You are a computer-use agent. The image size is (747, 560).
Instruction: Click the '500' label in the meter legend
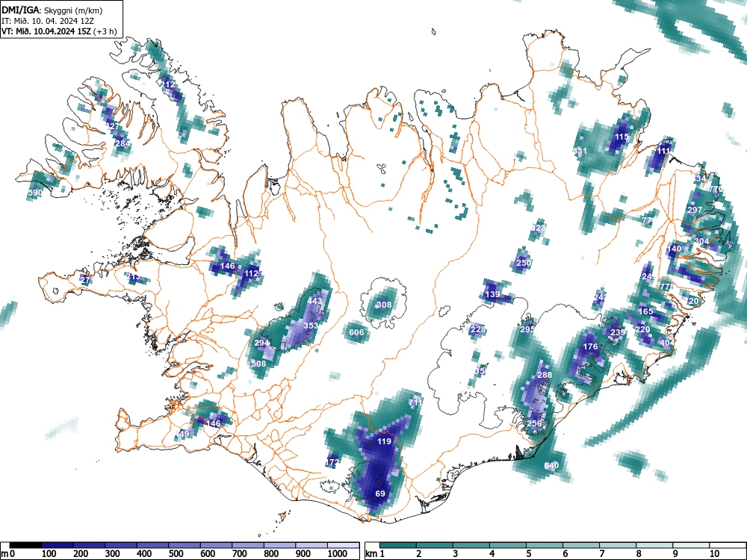176,554
